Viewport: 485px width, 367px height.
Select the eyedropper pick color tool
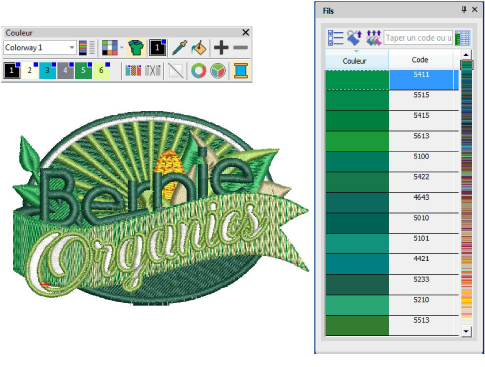point(179,48)
